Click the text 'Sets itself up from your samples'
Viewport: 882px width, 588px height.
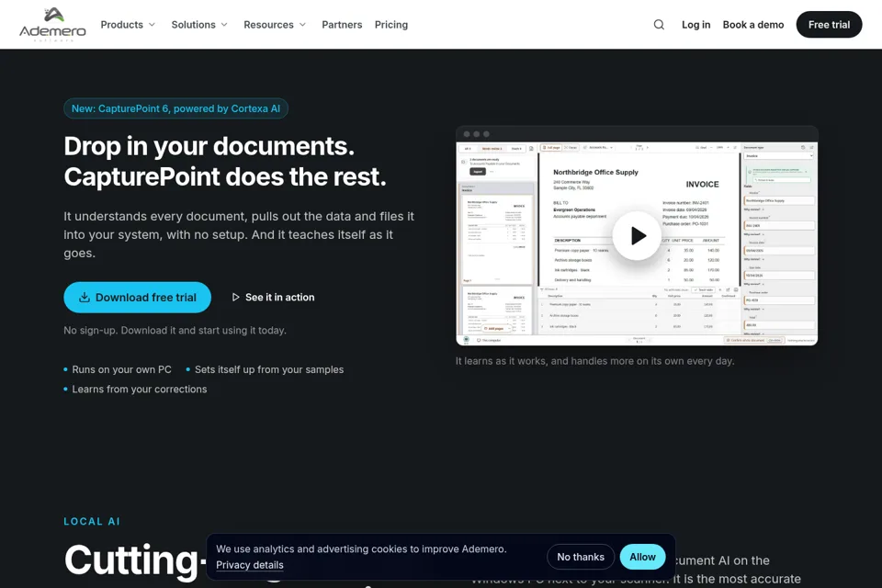[x=269, y=369]
